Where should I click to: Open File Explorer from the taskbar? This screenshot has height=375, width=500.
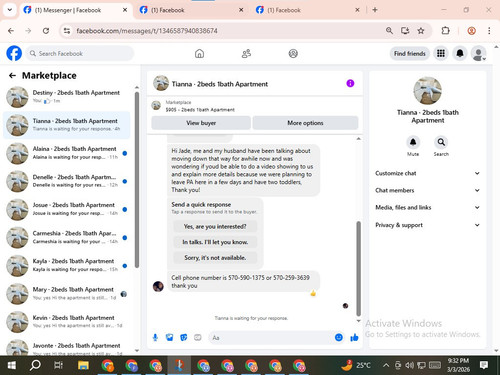[83, 365]
